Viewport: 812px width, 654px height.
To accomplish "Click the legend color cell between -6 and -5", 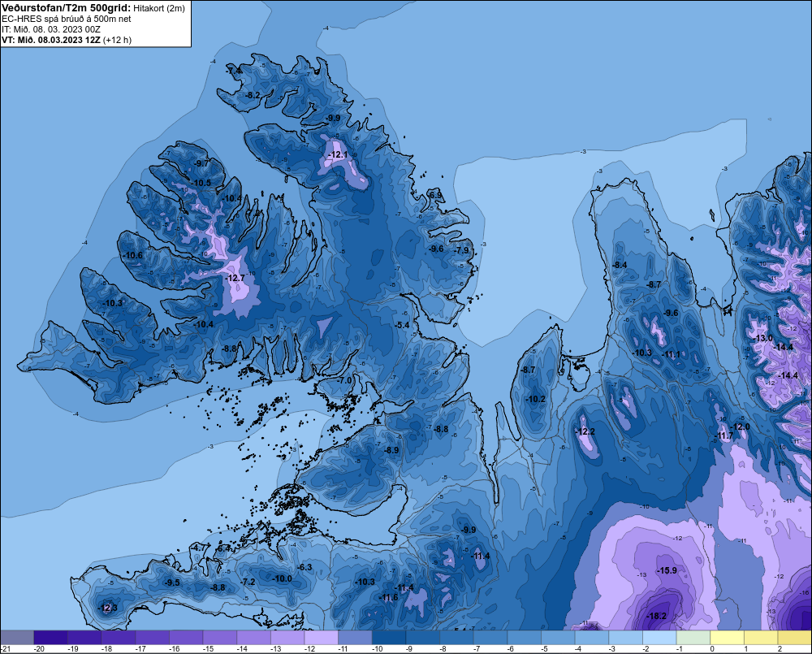I will [524, 637].
